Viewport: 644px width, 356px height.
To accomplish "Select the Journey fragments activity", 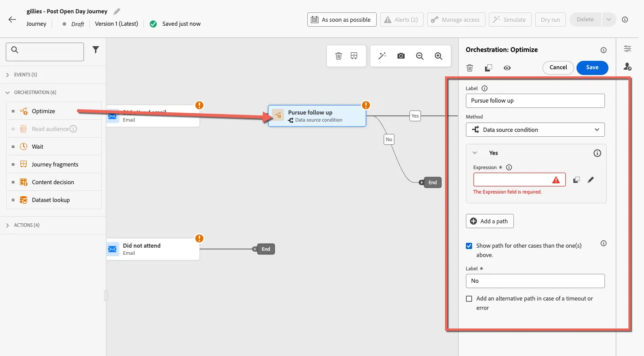I will pyautogui.click(x=54, y=164).
